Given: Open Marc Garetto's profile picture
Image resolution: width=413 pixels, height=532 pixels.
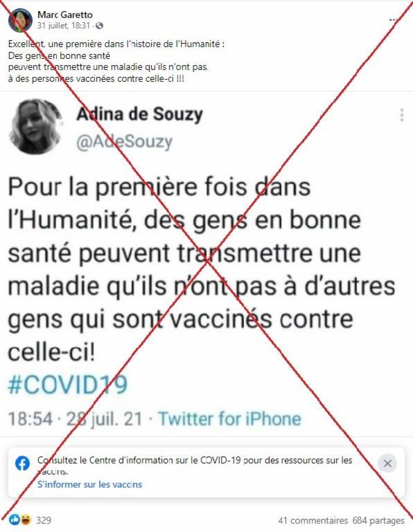Looking at the screenshot, I should click(20, 20).
